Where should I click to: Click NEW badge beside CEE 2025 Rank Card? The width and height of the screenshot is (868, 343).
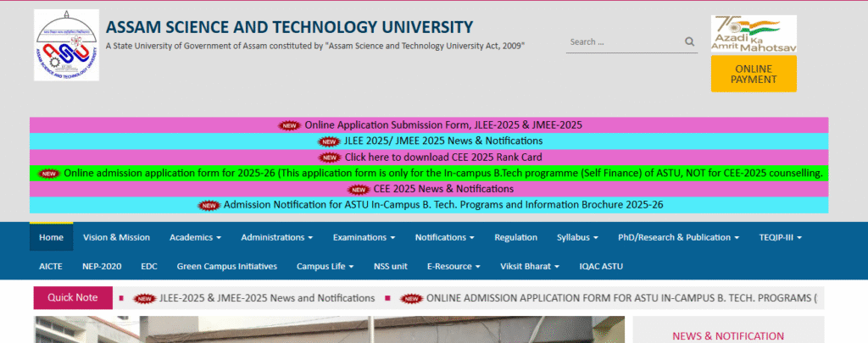[x=330, y=158]
